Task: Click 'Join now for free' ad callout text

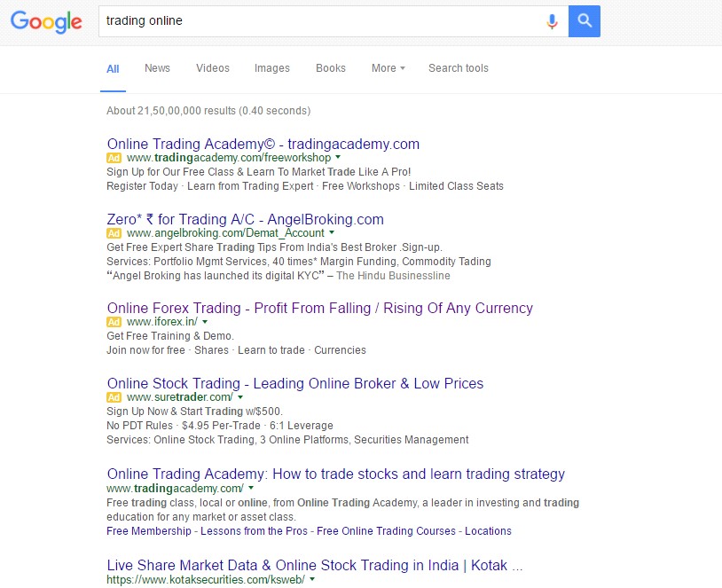Action: tap(146, 350)
